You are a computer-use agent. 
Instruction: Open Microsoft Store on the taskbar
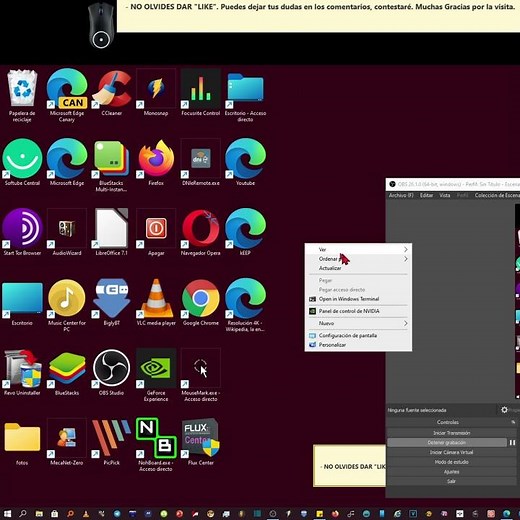click(x=54, y=513)
